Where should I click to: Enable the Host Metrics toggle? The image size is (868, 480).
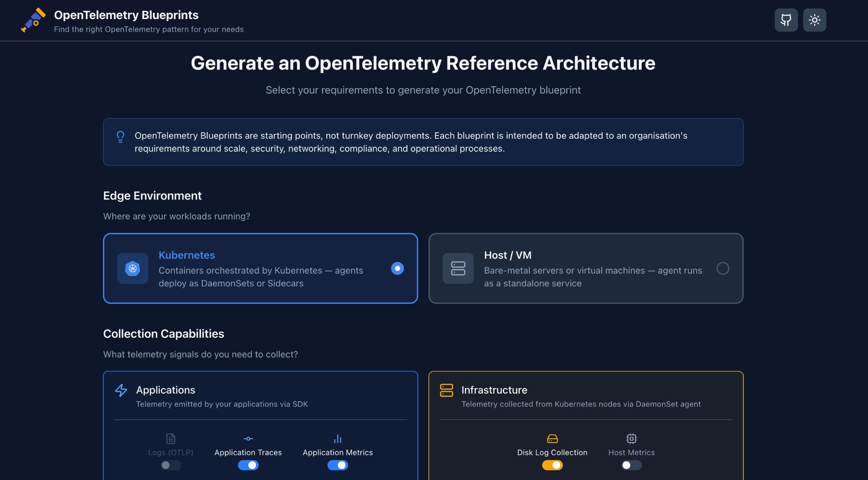click(631, 465)
